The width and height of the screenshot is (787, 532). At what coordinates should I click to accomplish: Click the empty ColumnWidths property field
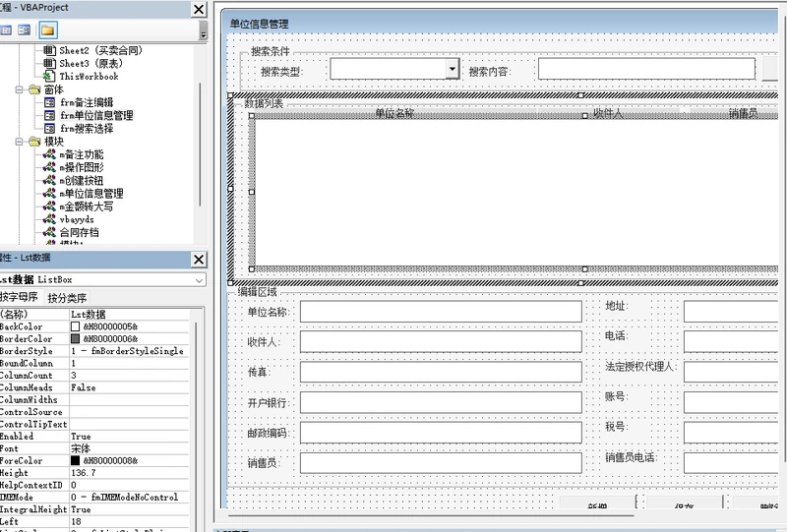(x=129, y=400)
